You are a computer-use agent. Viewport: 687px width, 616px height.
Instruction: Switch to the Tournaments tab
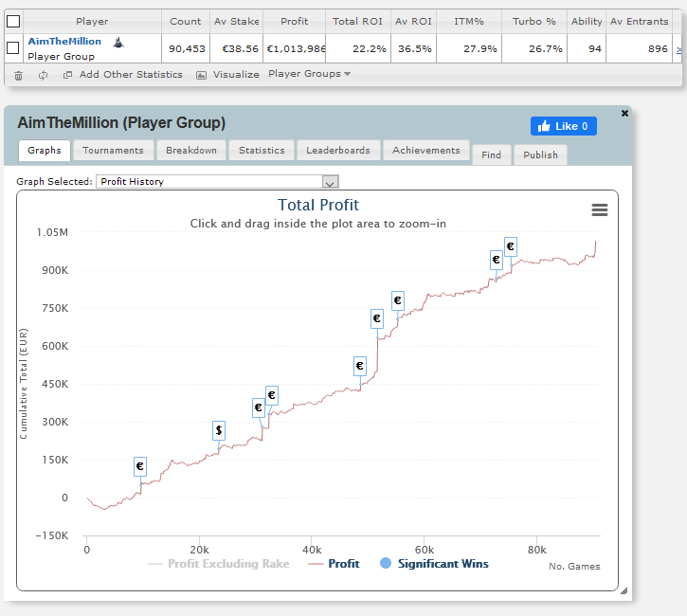pyautogui.click(x=113, y=151)
